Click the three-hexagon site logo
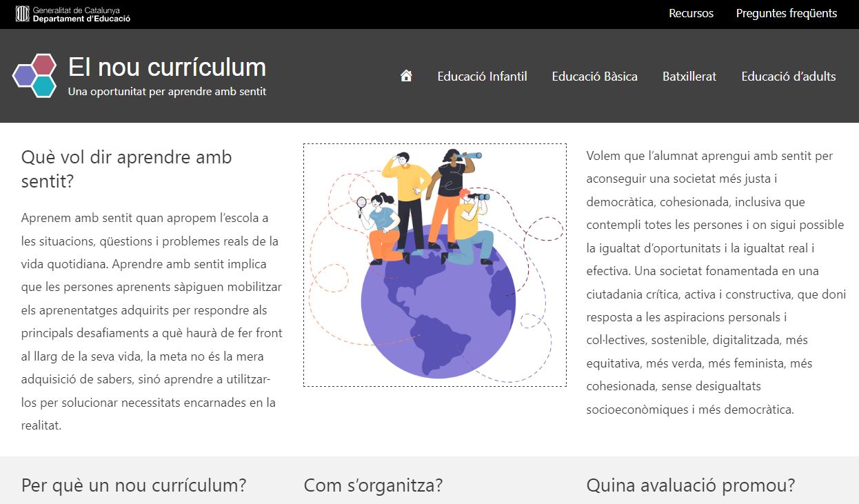The image size is (859, 504). tap(34, 76)
